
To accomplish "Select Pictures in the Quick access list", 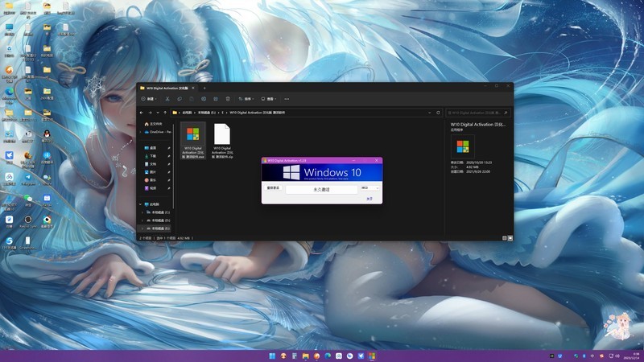I will pyautogui.click(x=153, y=172).
